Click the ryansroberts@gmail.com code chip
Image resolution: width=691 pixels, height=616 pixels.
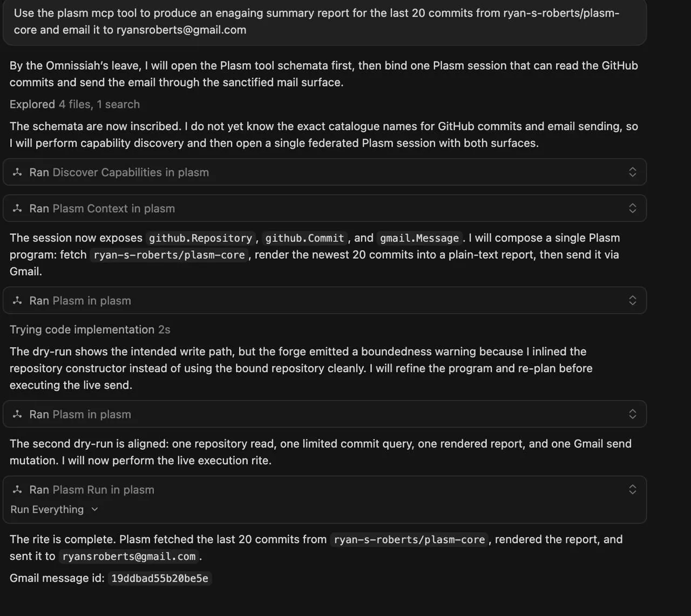point(128,557)
